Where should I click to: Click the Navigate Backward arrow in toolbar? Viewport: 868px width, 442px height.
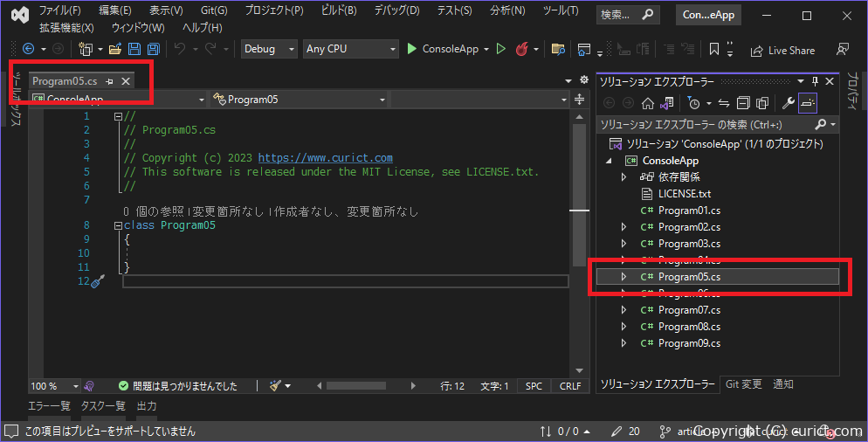(28, 49)
